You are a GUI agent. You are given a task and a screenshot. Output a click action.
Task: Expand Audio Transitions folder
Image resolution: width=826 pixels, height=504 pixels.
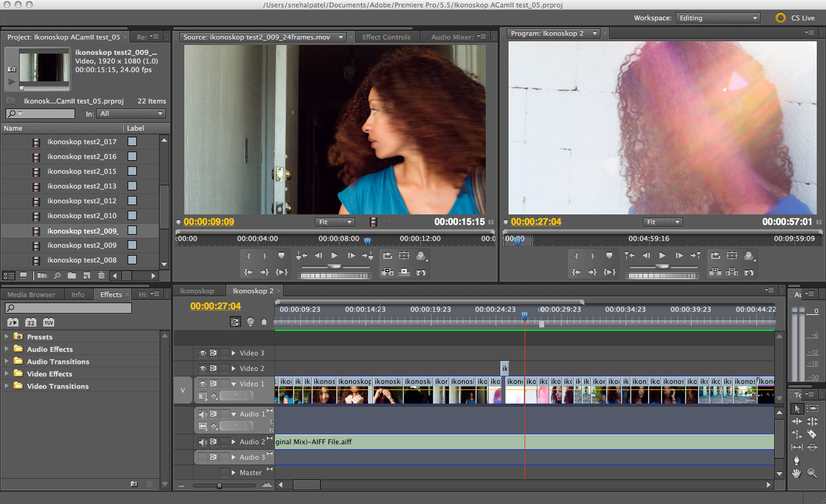(x=7, y=361)
